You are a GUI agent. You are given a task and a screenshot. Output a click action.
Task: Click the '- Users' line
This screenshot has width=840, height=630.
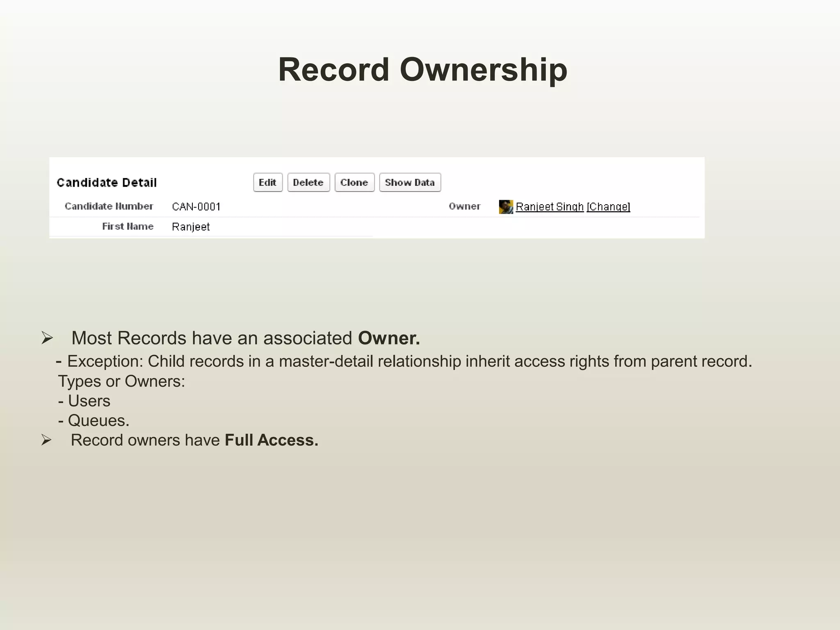[x=84, y=401]
